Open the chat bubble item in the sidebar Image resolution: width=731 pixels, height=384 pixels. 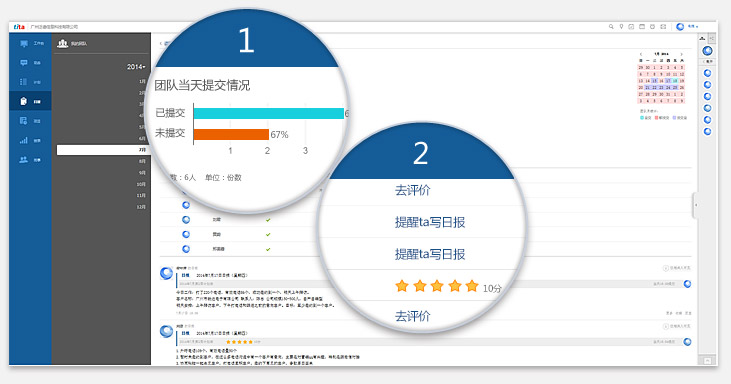pyautogui.click(x=24, y=62)
